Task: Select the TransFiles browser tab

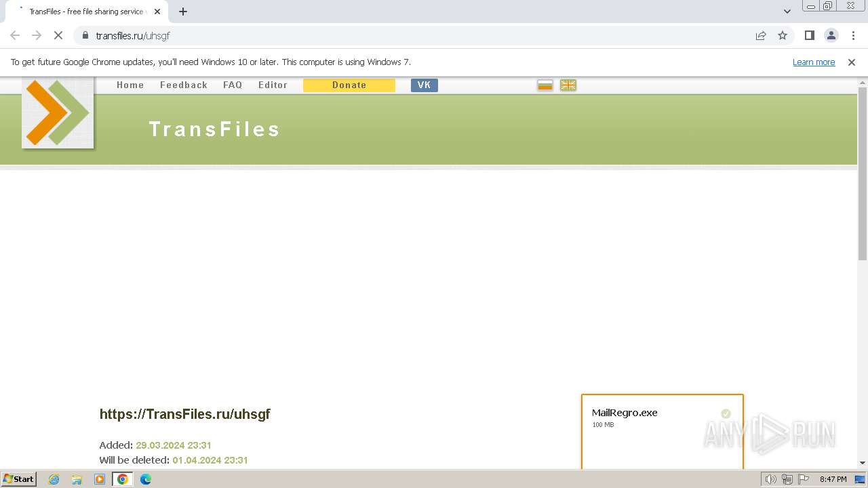Action: [85, 12]
